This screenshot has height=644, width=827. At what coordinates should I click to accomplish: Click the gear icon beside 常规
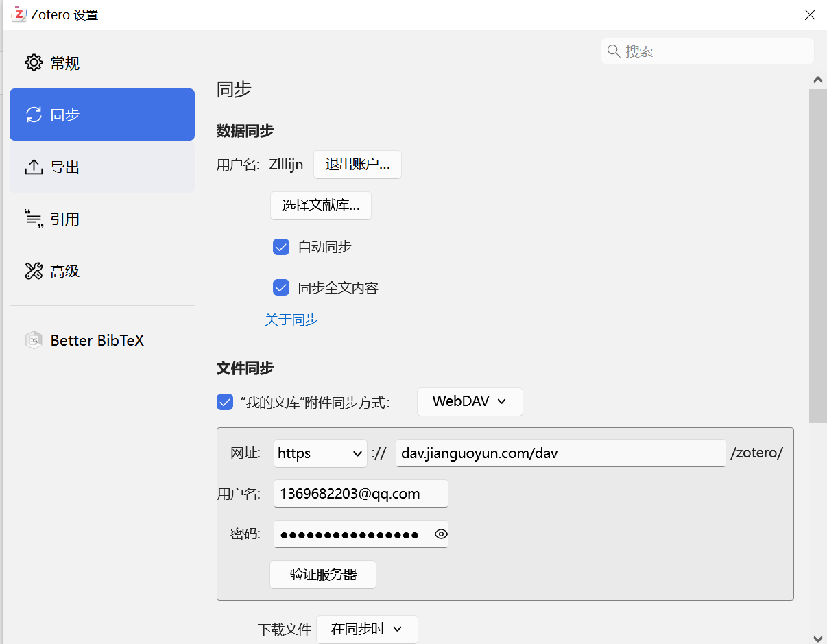click(34, 63)
